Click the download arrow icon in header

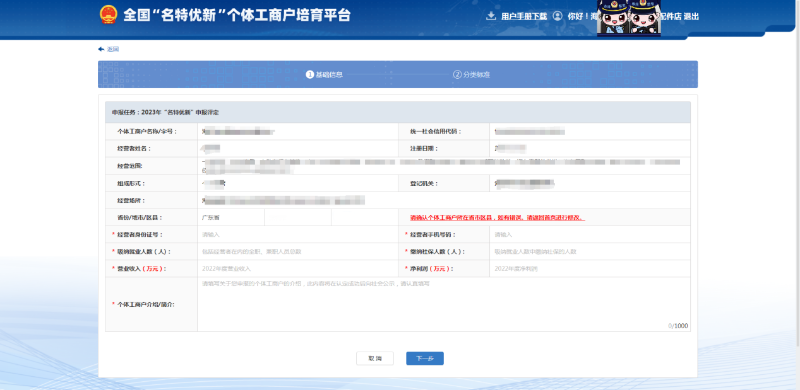[x=491, y=16]
